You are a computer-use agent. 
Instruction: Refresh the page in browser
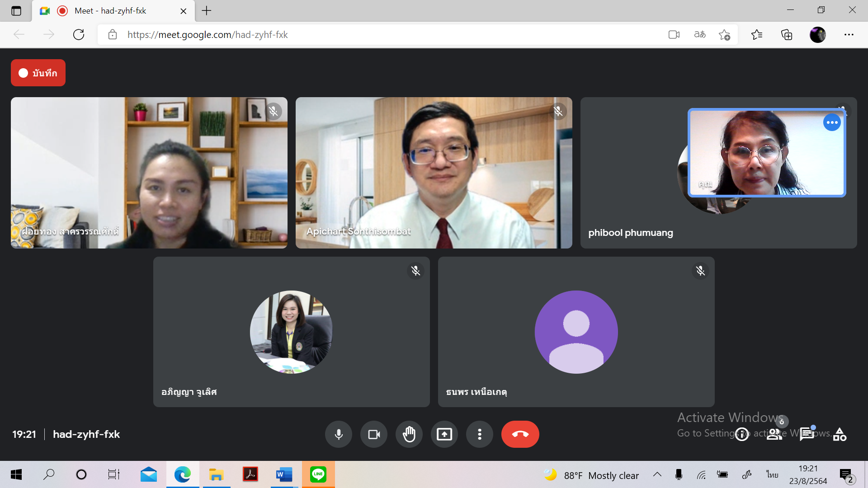point(79,35)
